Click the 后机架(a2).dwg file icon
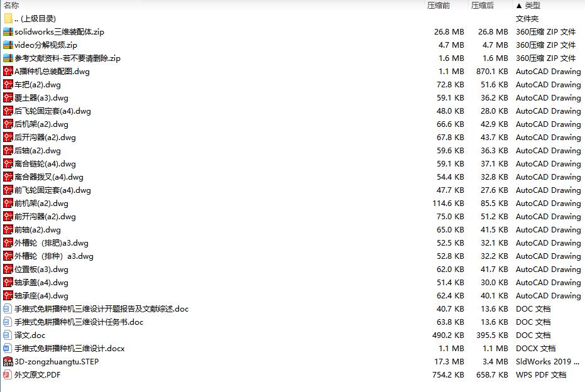The height and width of the screenshot is (392, 585). tap(8, 124)
